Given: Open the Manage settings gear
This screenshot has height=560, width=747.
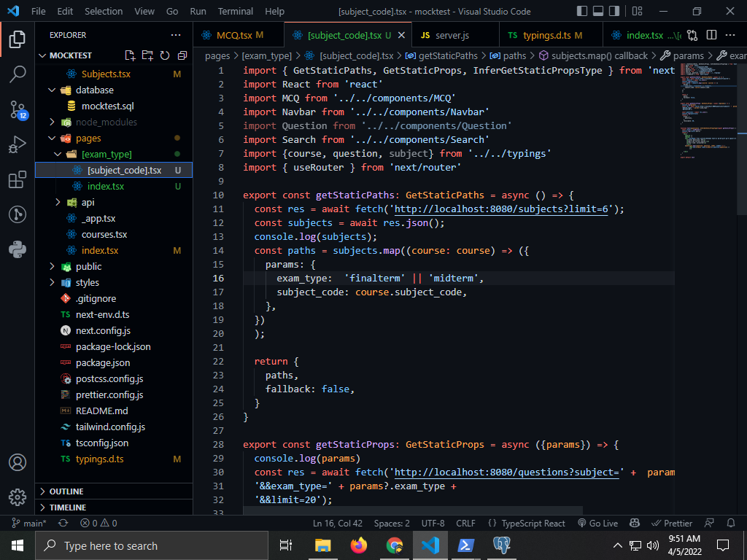Looking at the screenshot, I should pos(18,497).
